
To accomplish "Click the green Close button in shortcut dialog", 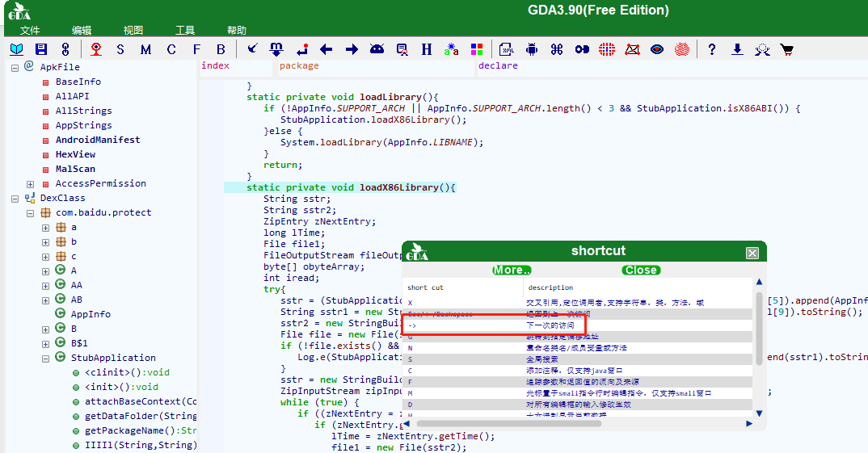I will click(x=641, y=270).
